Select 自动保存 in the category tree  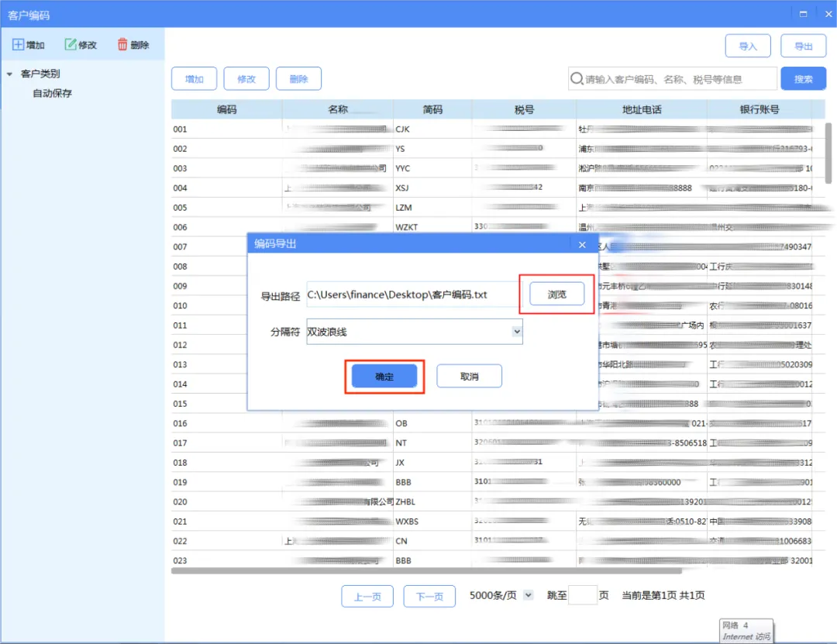pos(53,94)
